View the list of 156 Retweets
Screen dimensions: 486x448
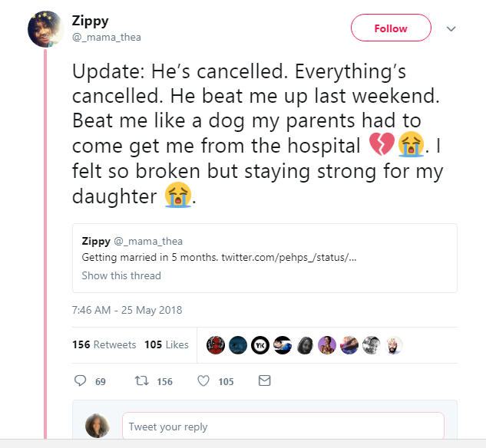pos(104,344)
